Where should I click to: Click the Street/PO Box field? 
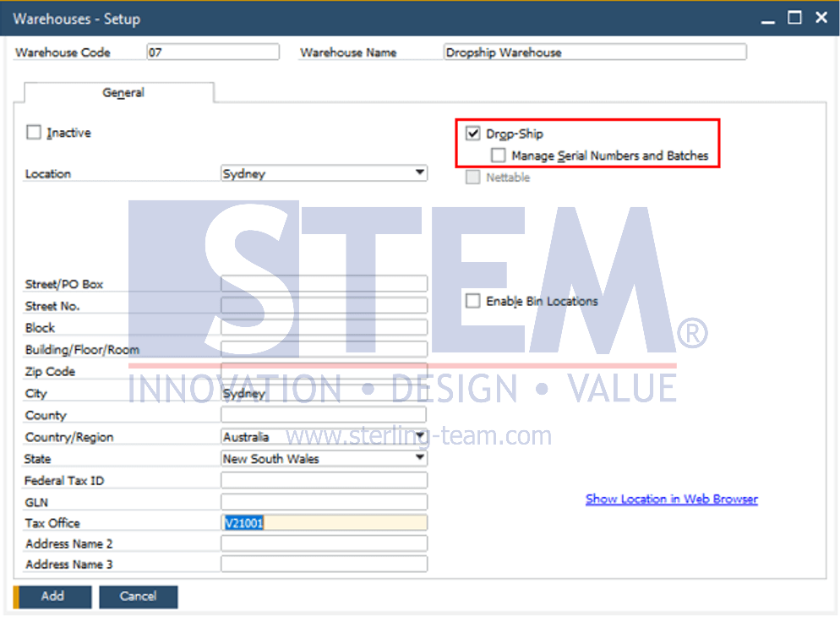[325, 284]
